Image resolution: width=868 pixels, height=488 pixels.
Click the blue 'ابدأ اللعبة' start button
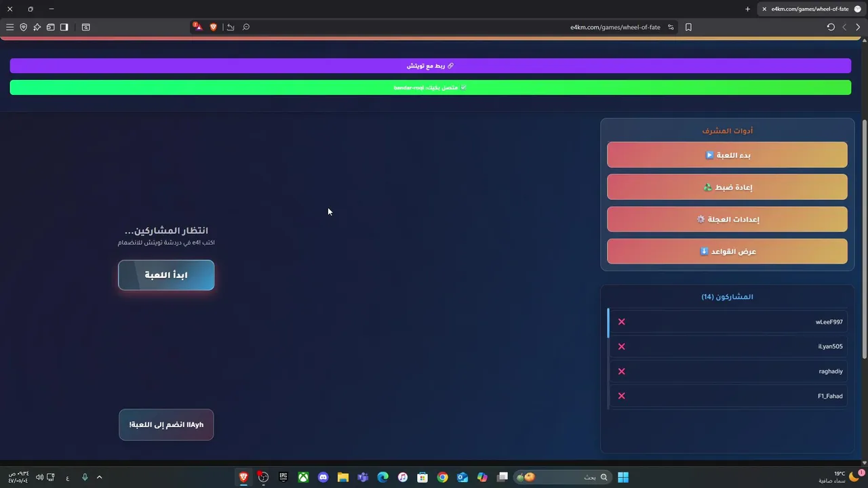point(166,275)
